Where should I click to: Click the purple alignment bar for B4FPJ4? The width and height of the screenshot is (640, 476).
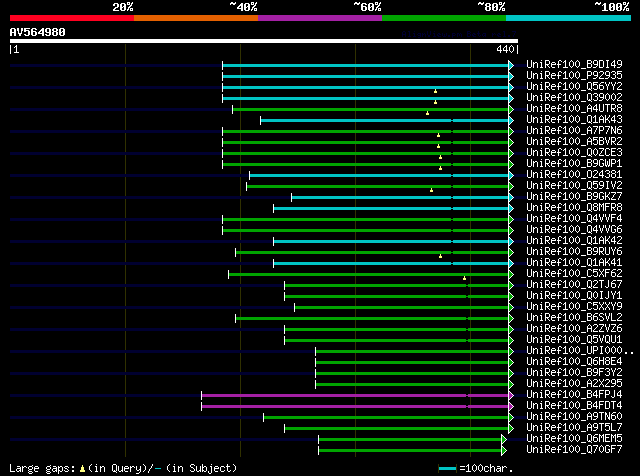(x=355, y=395)
